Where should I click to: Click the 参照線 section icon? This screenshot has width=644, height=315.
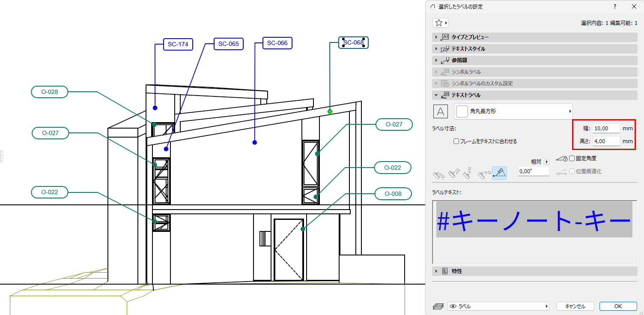[444, 60]
